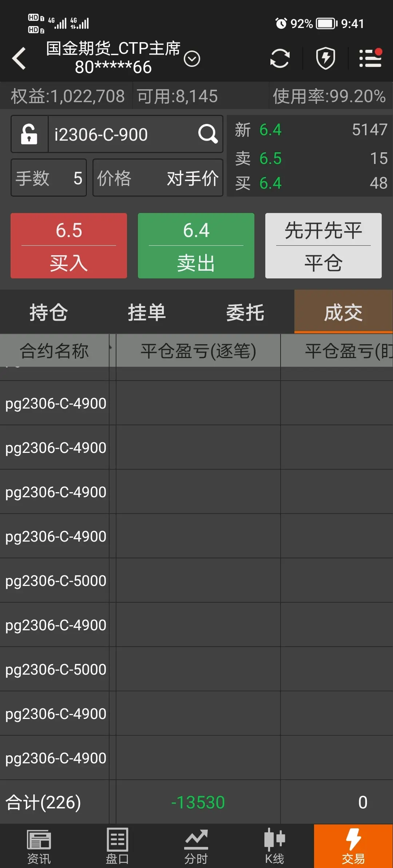Image resolution: width=393 pixels, height=868 pixels.
Task: Tap the back arrow icon
Action: click(19, 58)
